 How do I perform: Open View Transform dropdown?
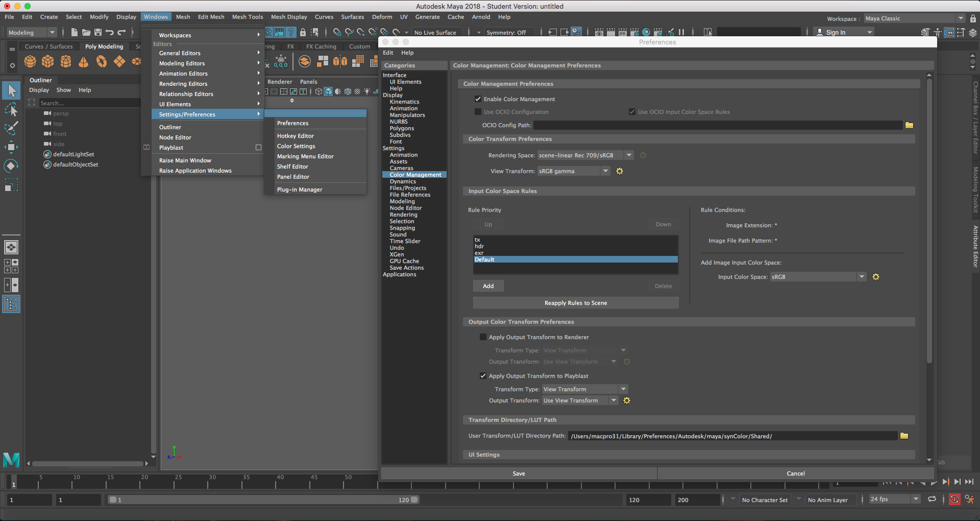click(x=574, y=171)
